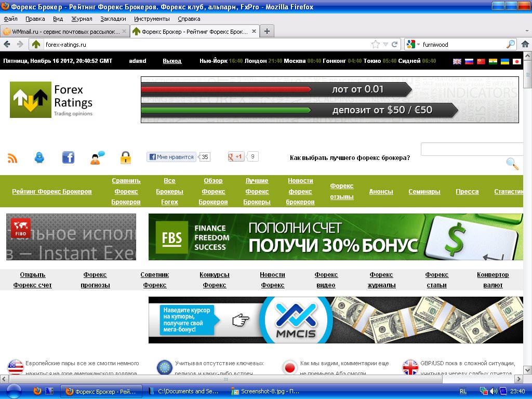Open Все Брокеры Forex link
This screenshot has height=399, width=532.
point(169,191)
